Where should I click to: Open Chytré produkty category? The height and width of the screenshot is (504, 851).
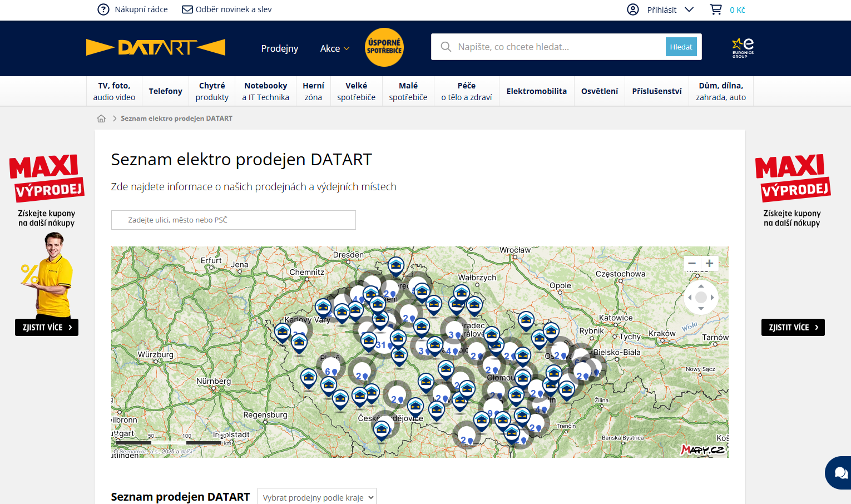coord(212,91)
